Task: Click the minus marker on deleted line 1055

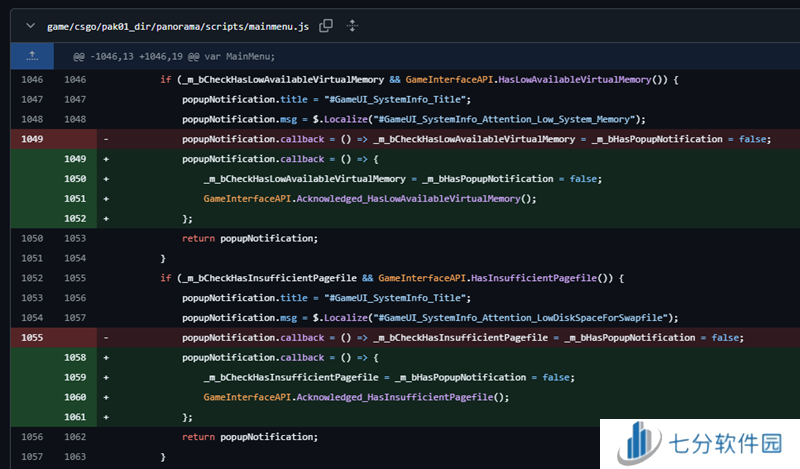Action: pos(106,338)
